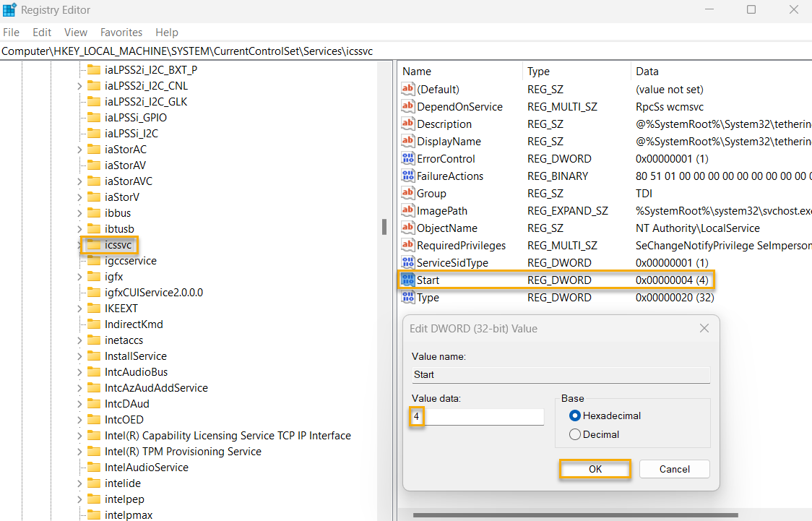Confirm the DWORD edit with OK
Screen dimensions: 812x521
[595, 469]
